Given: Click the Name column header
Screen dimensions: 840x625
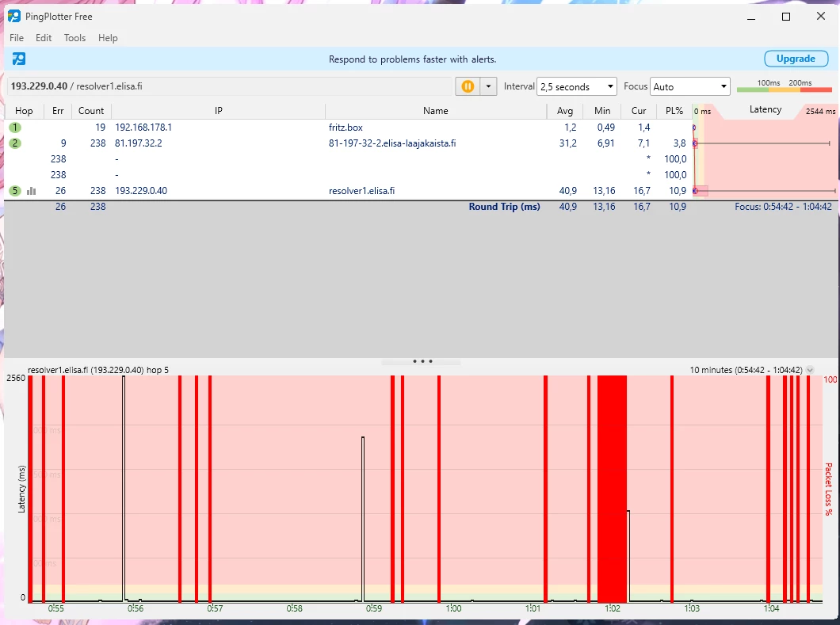Looking at the screenshot, I should pyautogui.click(x=436, y=111).
